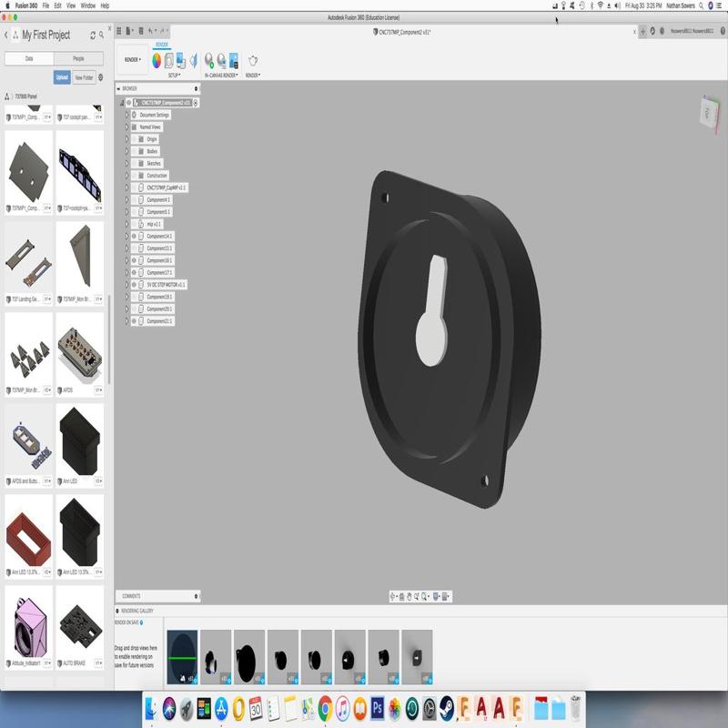The image size is (728, 728).
Task: Click the Capture Image icon
Action: (234, 60)
